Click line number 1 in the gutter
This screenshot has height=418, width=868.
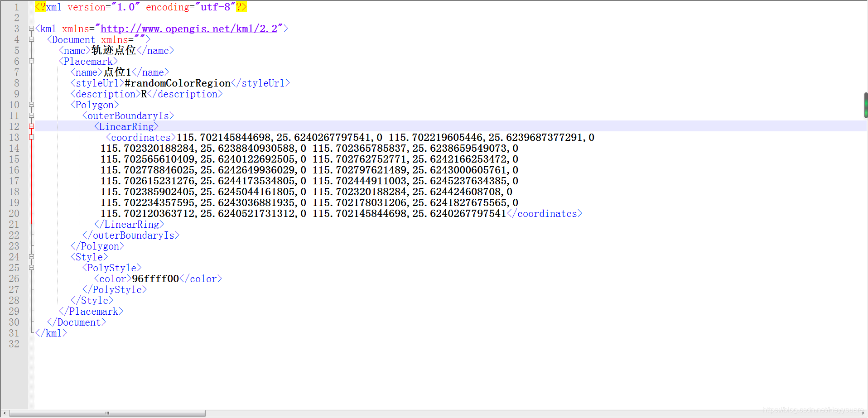tap(17, 7)
